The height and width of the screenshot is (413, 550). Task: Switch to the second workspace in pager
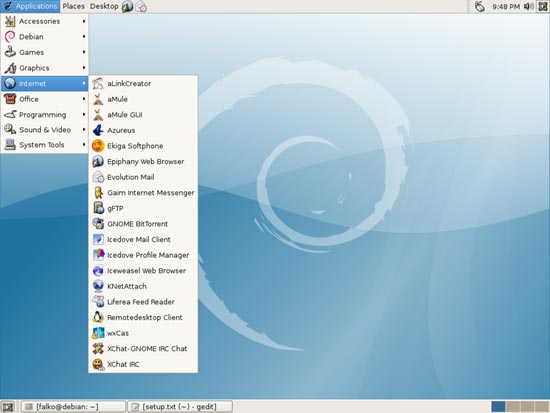(x=513, y=407)
